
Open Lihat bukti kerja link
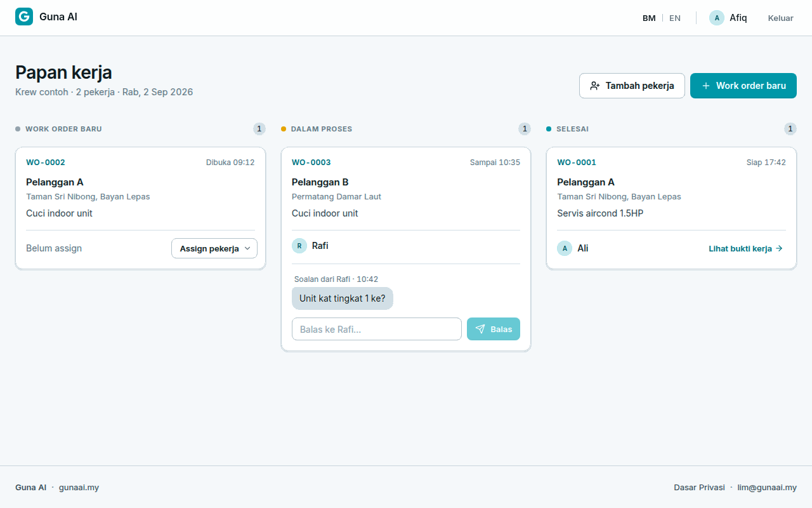click(x=746, y=248)
